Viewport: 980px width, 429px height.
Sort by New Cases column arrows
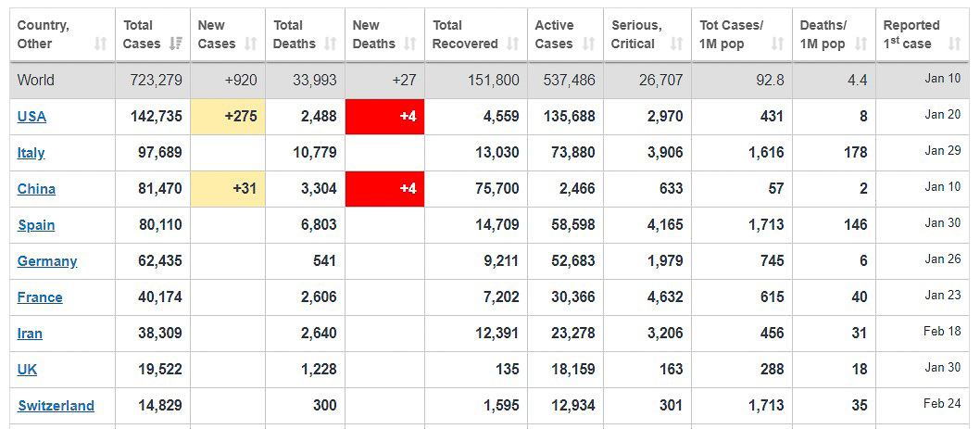pyautogui.click(x=251, y=44)
